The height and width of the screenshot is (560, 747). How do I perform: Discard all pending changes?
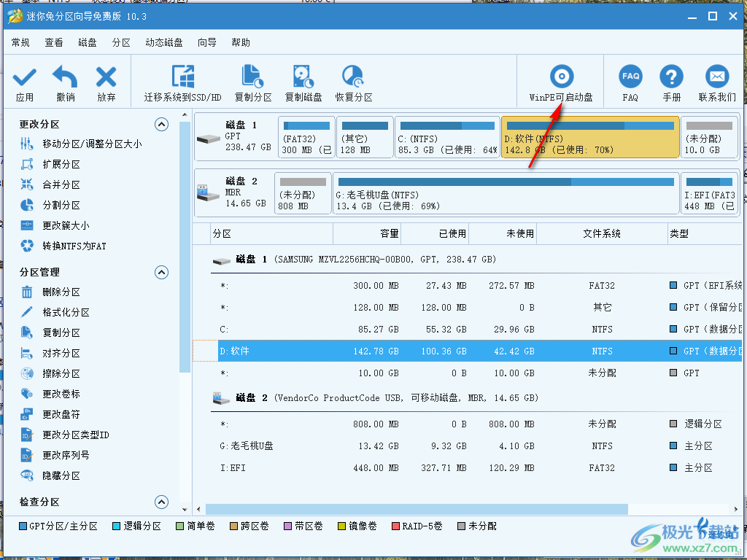(x=105, y=80)
